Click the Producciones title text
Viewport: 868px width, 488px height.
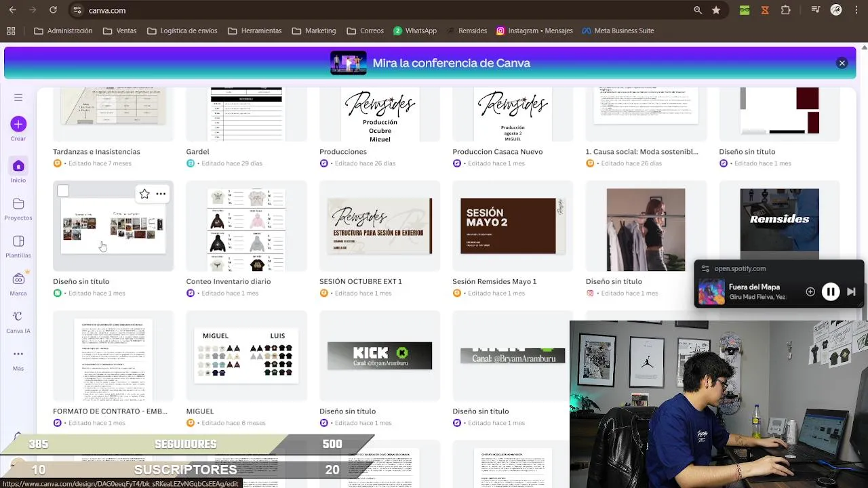(343, 152)
